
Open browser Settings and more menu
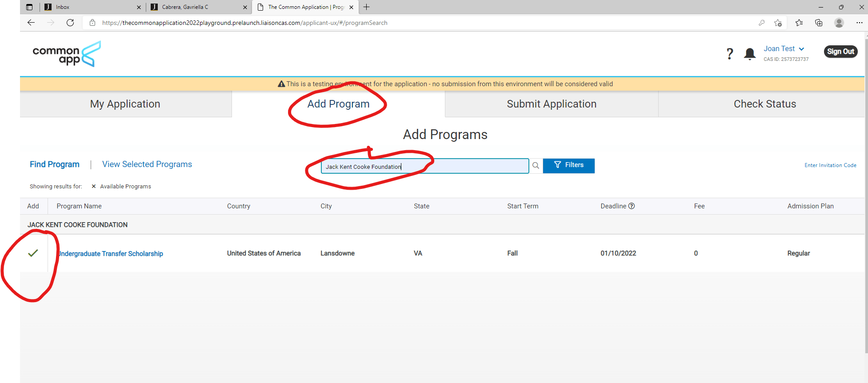click(860, 23)
